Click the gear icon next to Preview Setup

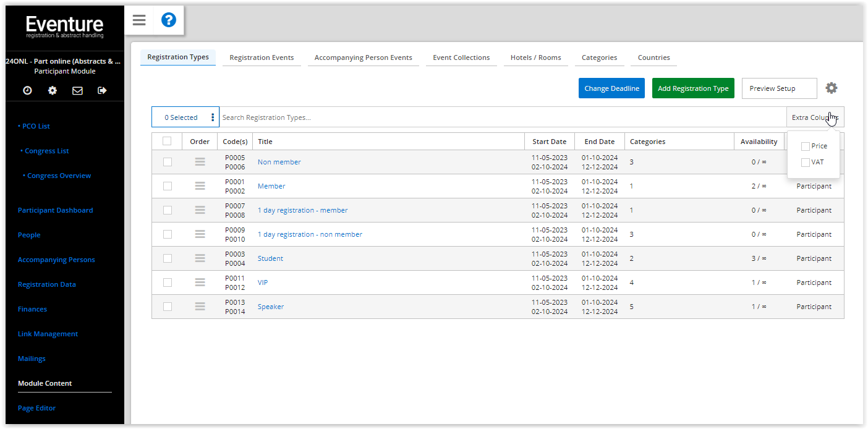click(x=831, y=88)
